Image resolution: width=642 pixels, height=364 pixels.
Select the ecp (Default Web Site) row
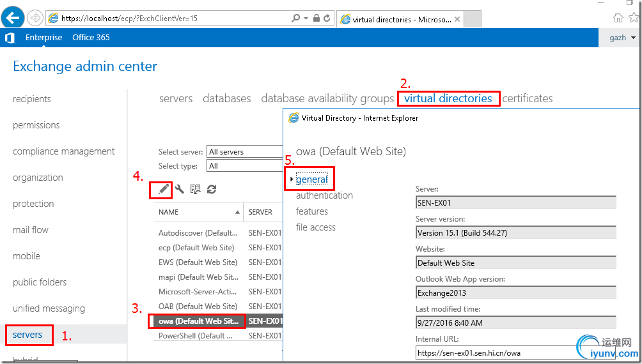pos(218,247)
